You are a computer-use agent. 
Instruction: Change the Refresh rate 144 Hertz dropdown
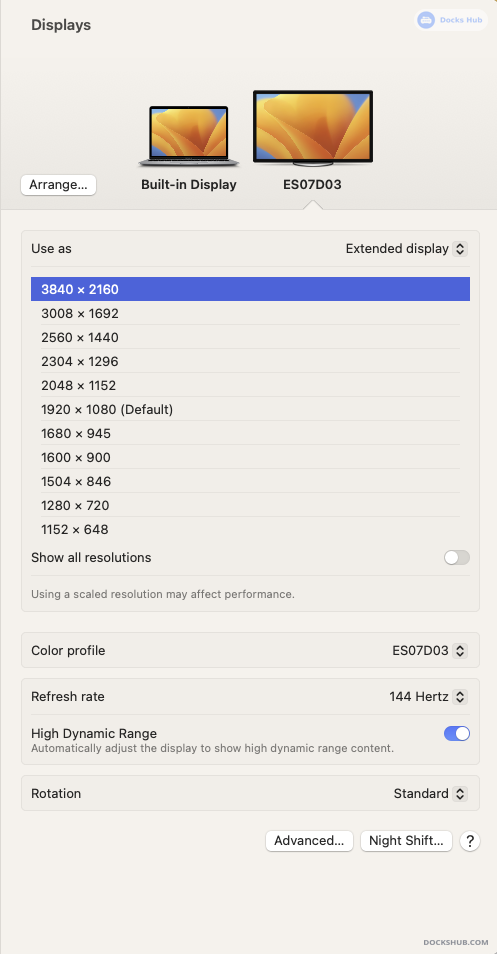click(428, 697)
